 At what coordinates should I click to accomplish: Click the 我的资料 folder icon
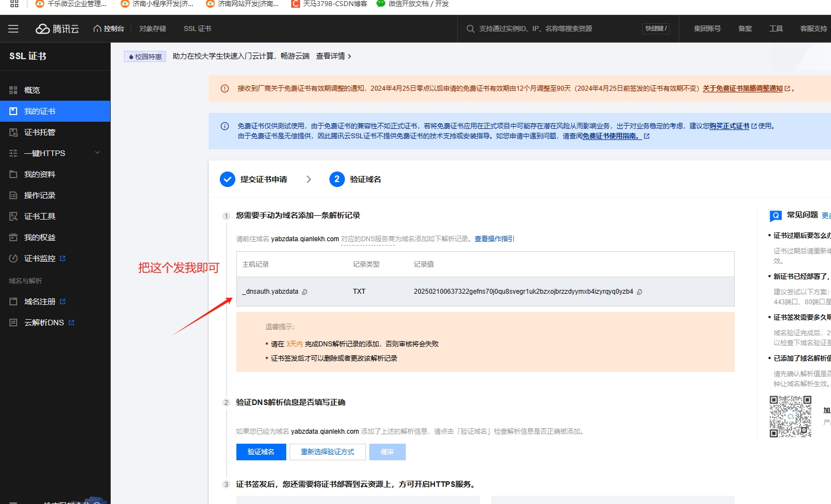13,174
